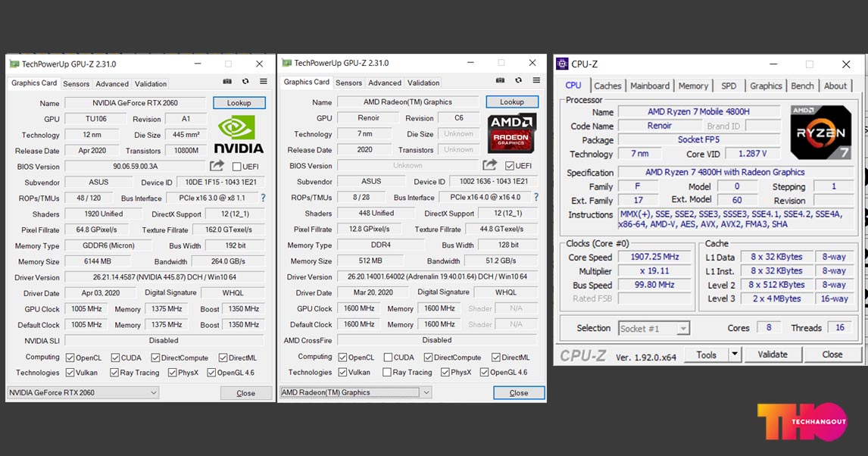This screenshot has height=456, width=868.
Task: Click the Validate button in CPU-Z
Action: coord(773,354)
